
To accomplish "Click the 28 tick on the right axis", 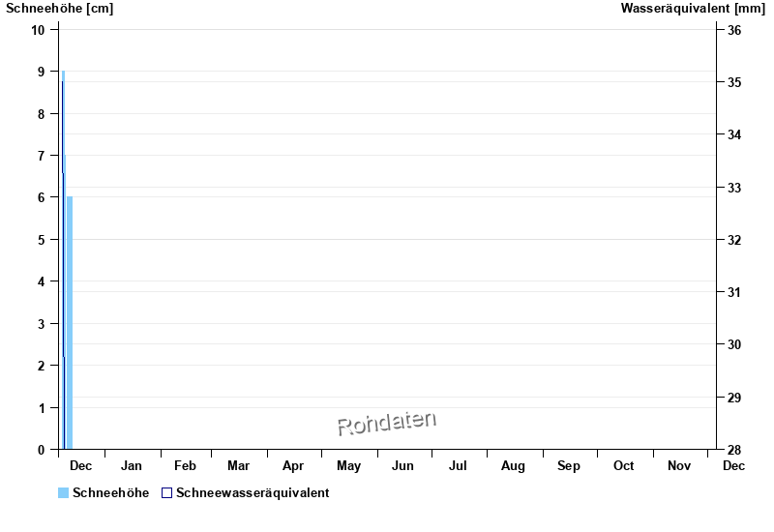I will pos(734,450).
